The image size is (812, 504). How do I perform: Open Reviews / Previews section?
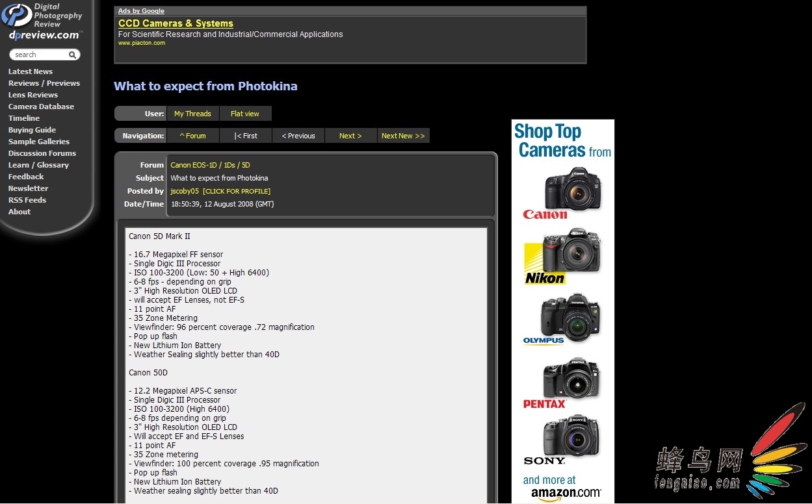point(44,83)
